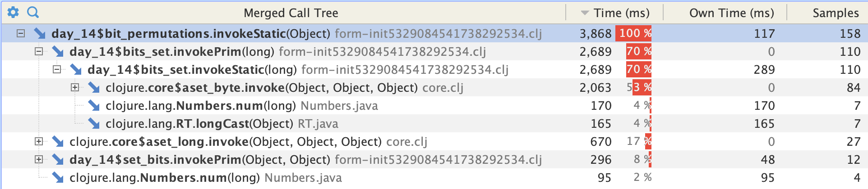Expand the clojure.core$aset_byte.invoke node
Viewport: 868px width, 189px height.
point(75,87)
